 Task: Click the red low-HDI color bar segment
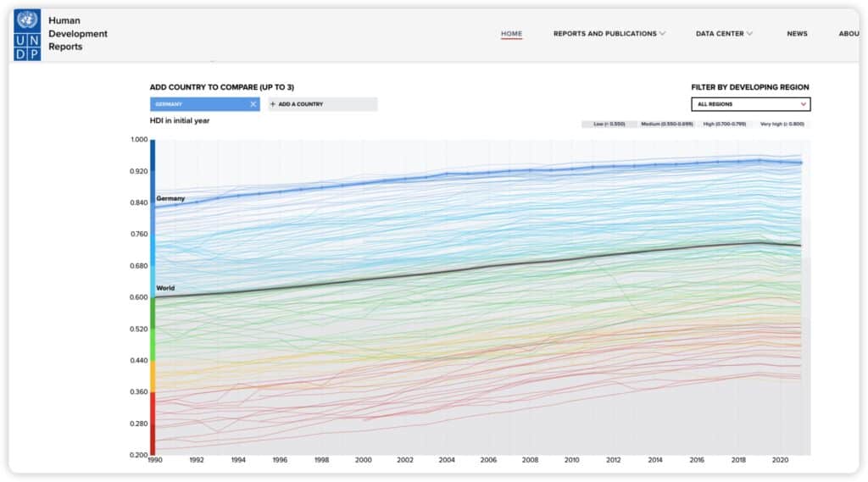pos(153,424)
